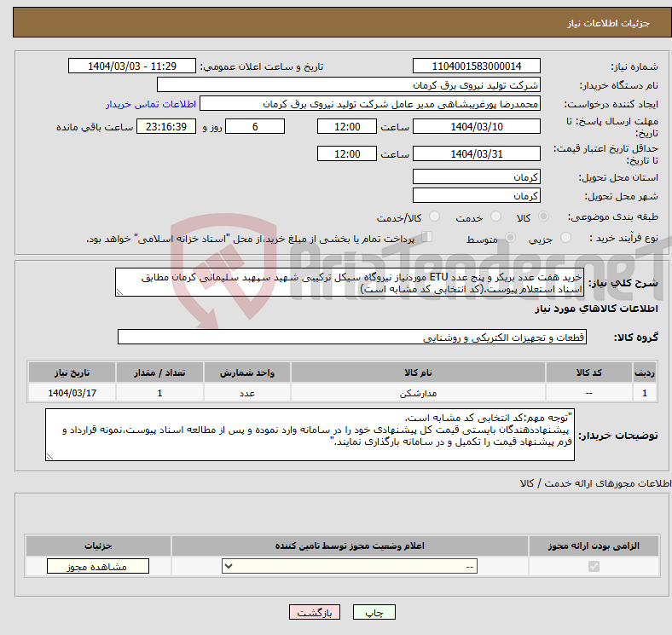Screen dimensions: 672x635
Task: Toggle the الزامی بودن ارائه مجوز checkbox
Action: click(594, 567)
